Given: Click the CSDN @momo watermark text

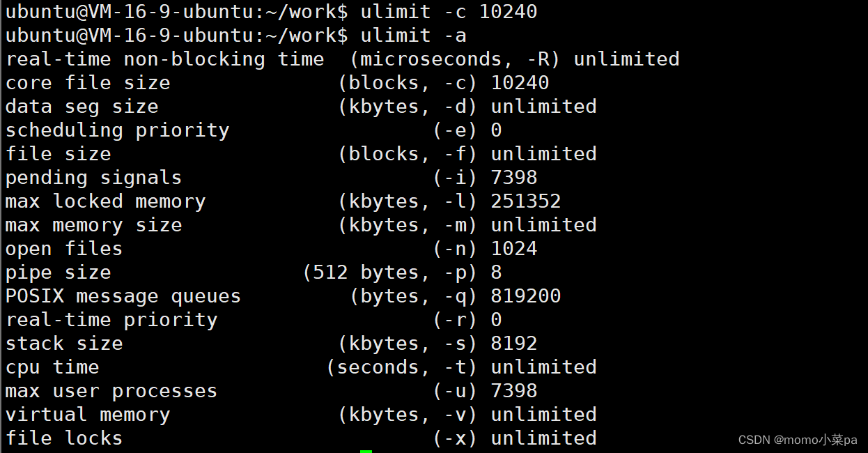Looking at the screenshot, I should click(798, 440).
